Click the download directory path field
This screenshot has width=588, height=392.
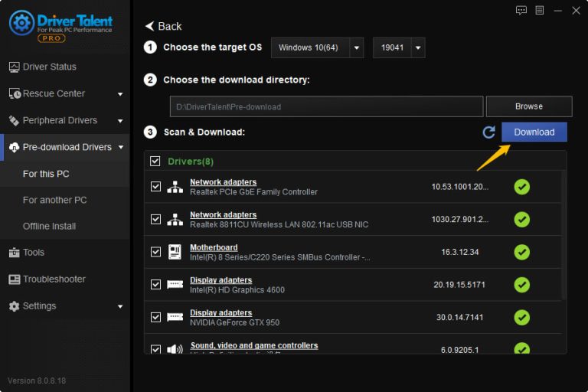pyautogui.click(x=326, y=106)
